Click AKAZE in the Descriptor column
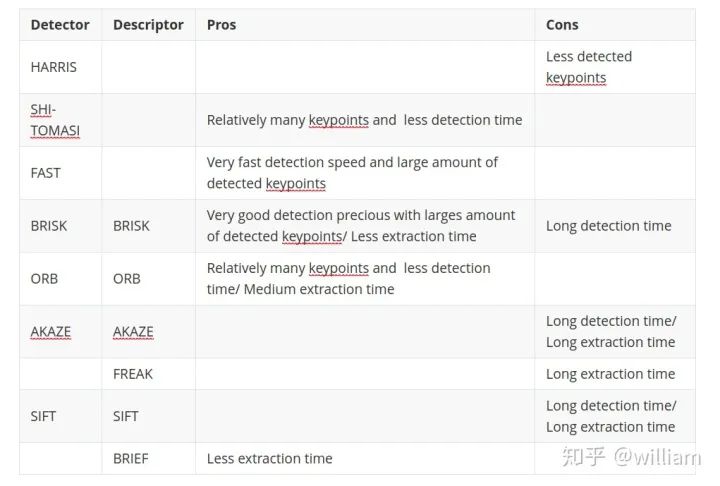This screenshot has width=720, height=486. pyautogui.click(x=133, y=332)
